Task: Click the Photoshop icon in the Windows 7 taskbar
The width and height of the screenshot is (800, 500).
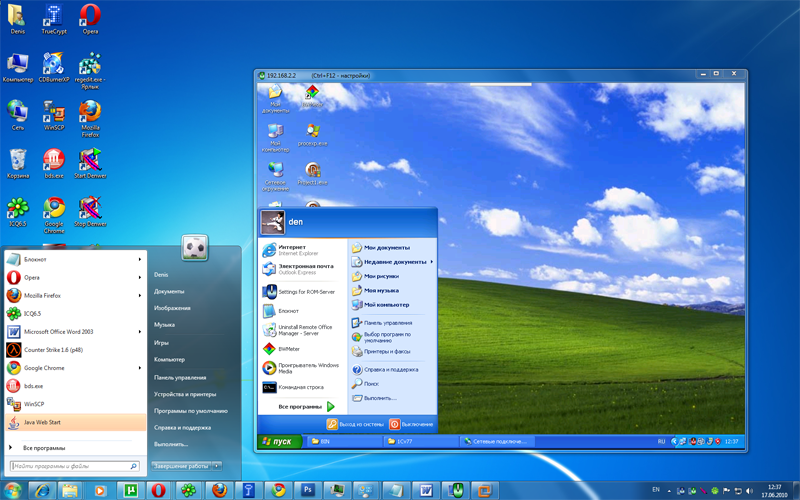Action: click(308, 490)
